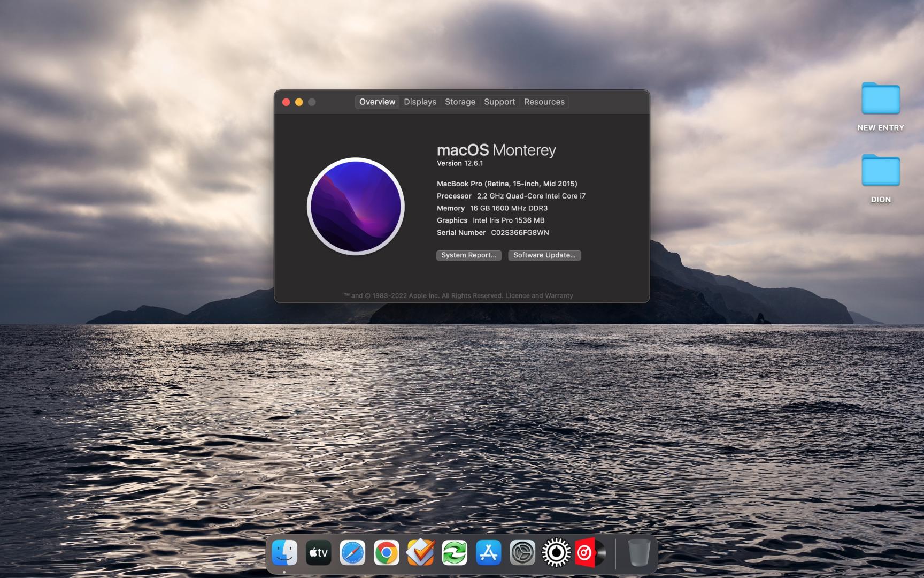Click the Software Update... button
Screen dimensions: 924x578
point(544,255)
